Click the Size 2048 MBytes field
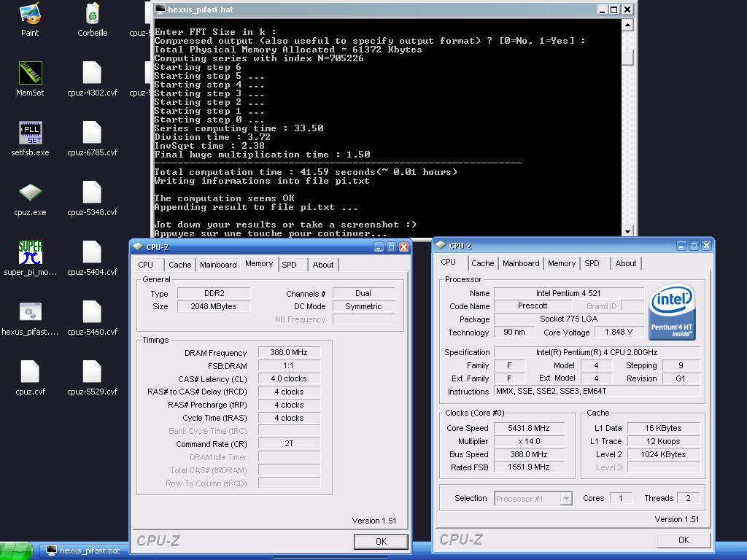747x560 pixels. (x=214, y=306)
